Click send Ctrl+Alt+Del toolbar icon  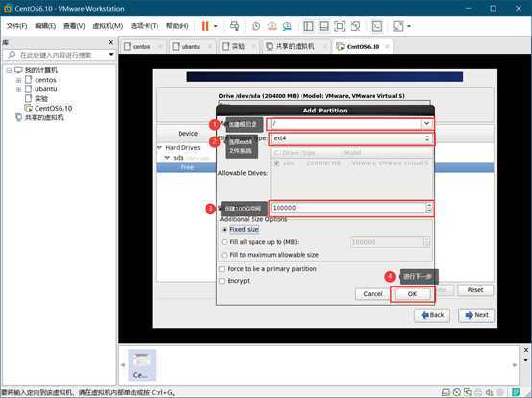pos(234,26)
